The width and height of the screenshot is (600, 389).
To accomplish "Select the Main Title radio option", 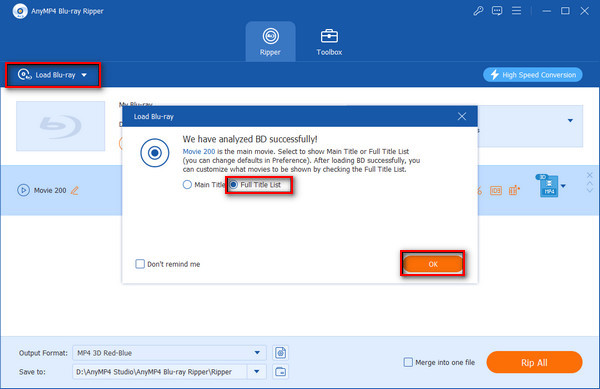I will pos(187,185).
